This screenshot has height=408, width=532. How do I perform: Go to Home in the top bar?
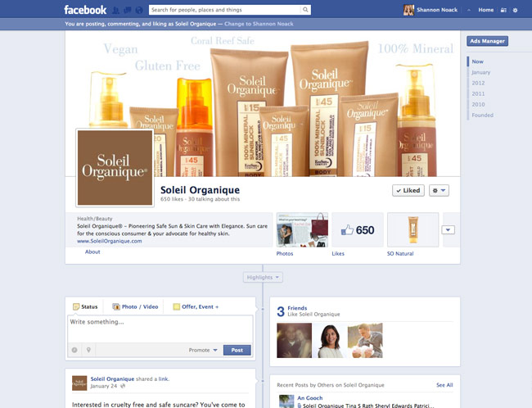click(x=486, y=10)
